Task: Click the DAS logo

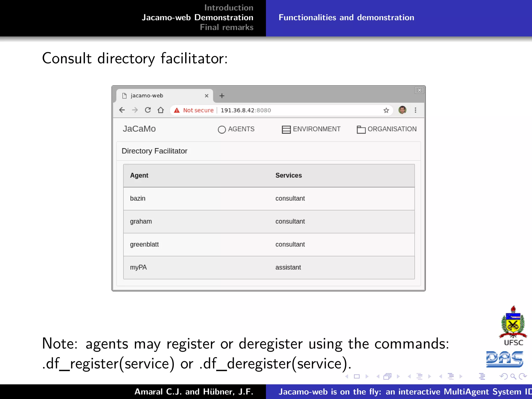Action: (x=505, y=359)
